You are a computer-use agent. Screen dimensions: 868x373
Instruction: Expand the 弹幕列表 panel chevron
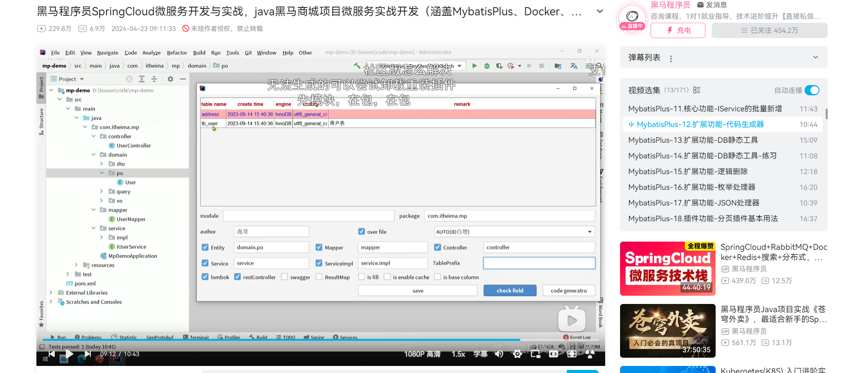click(x=816, y=57)
